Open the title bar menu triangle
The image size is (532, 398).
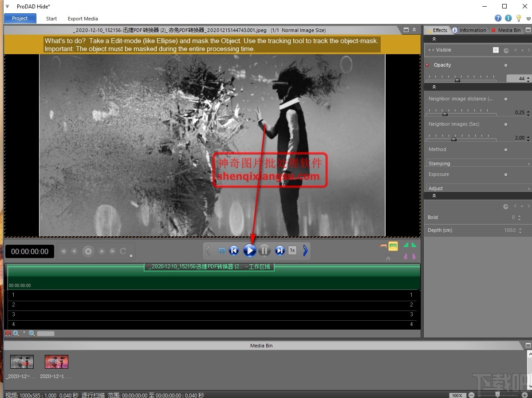pyautogui.click(x=8, y=7)
